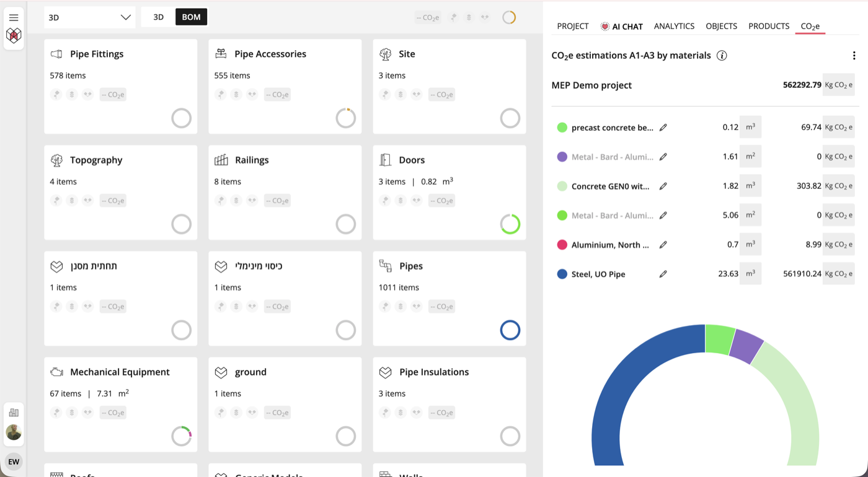Select the BOM view toggle button

191,17
